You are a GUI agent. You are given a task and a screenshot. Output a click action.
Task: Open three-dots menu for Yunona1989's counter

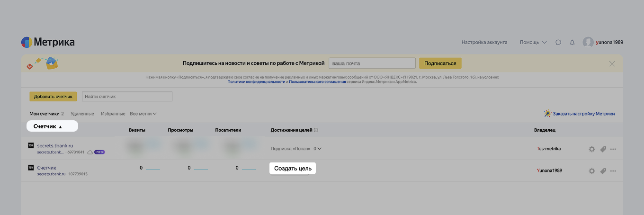(613, 171)
